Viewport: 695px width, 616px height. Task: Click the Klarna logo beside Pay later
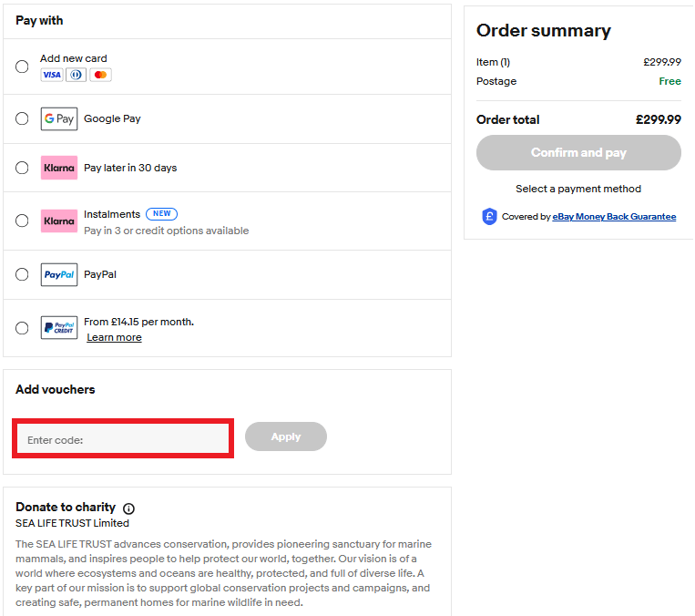coord(59,168)
